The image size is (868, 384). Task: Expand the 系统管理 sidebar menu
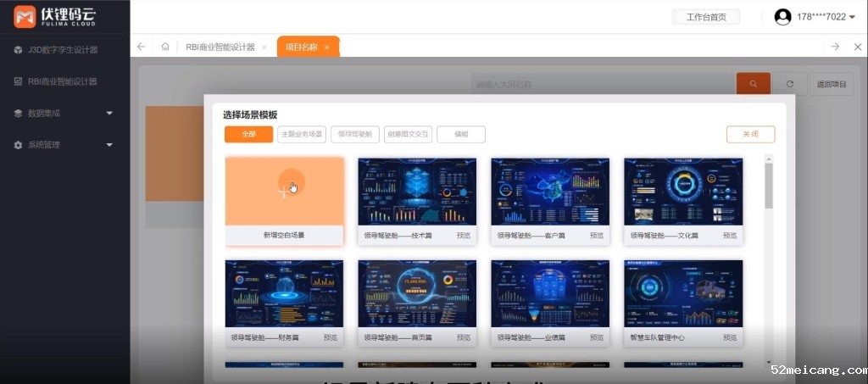pyautogui.click(x=109, y=145)
